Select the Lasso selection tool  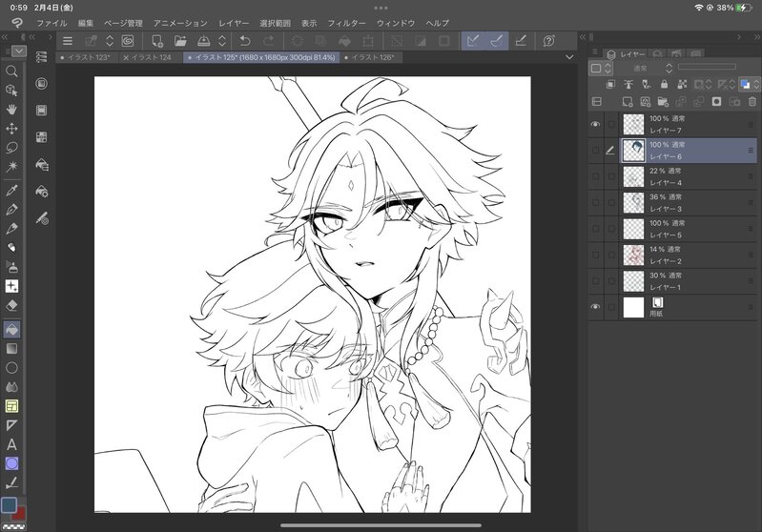pos(11,147)
